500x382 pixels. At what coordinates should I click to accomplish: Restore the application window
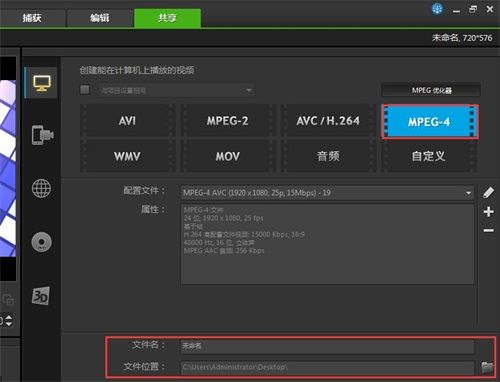pyautogui.click(x=473, y=9)
